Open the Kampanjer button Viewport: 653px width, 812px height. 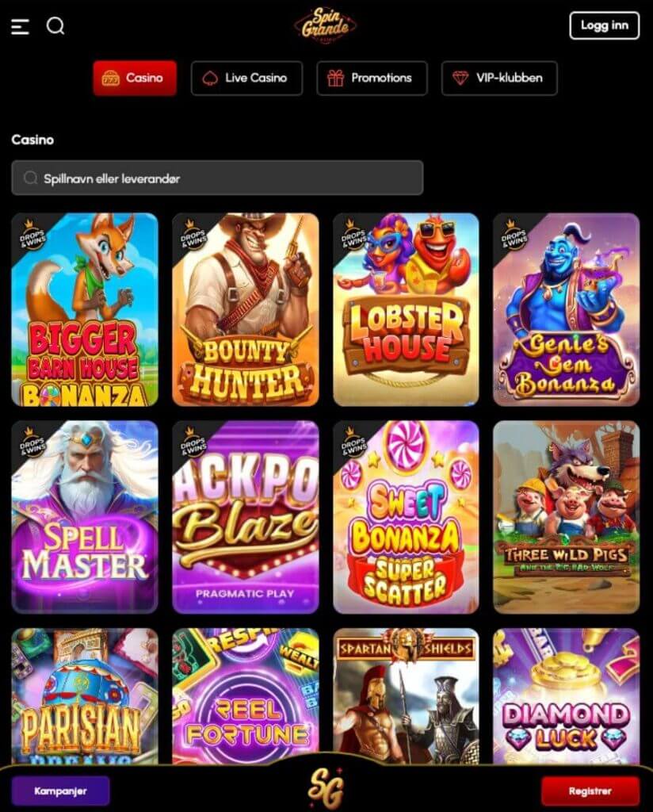(x=60, y=791)
